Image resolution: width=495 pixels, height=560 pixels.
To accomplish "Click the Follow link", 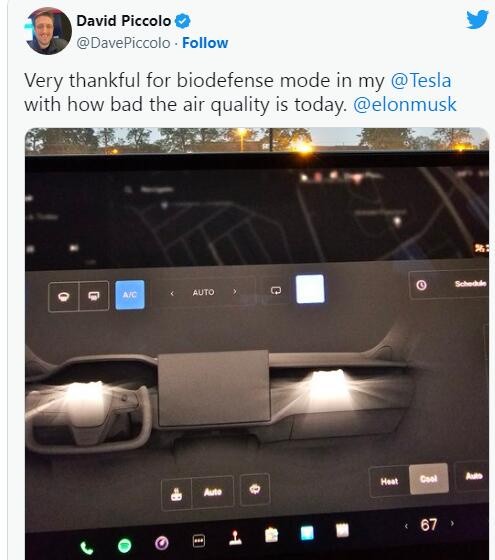I will pyautogui.click(x=205, y=43).
